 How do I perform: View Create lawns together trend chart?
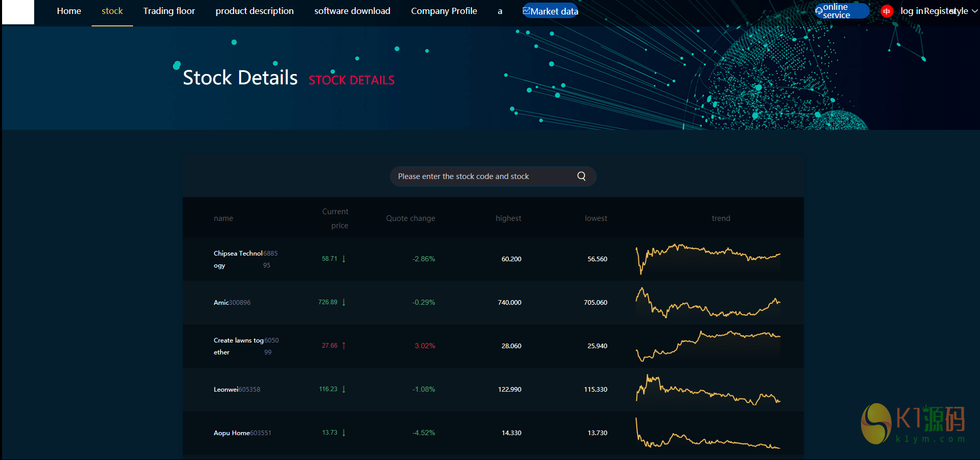(708, 346)
